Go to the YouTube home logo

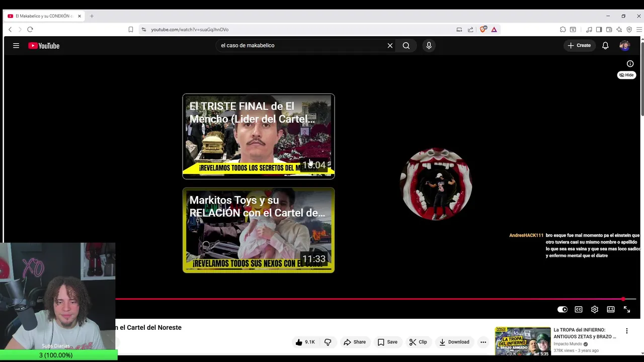(44, 46)
